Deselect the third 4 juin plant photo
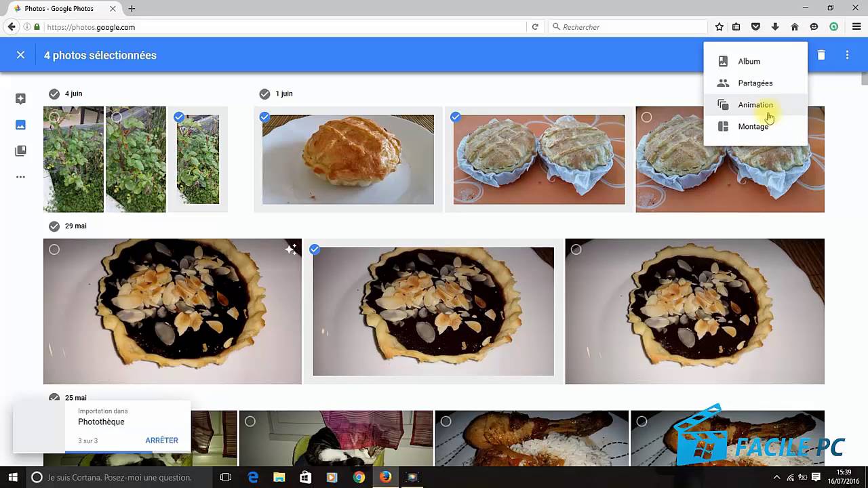 pyautogui.click(x=179, y=117)
